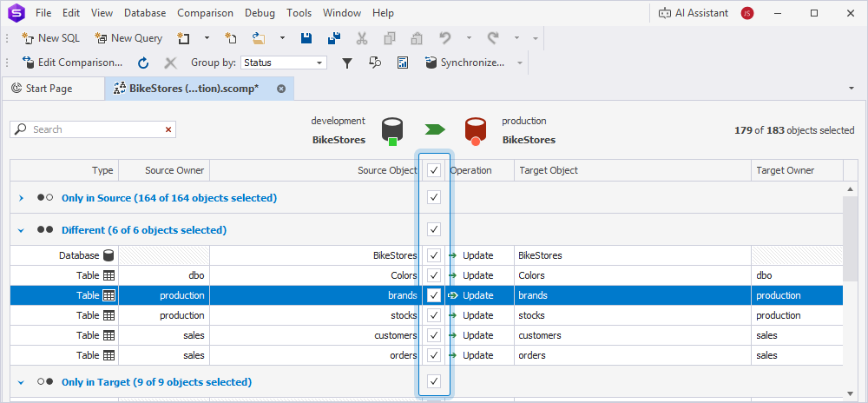Click the gray X stop icon in toolbar
The height and width of the screenshot is (403, 868).
click(x=170, y=63)
